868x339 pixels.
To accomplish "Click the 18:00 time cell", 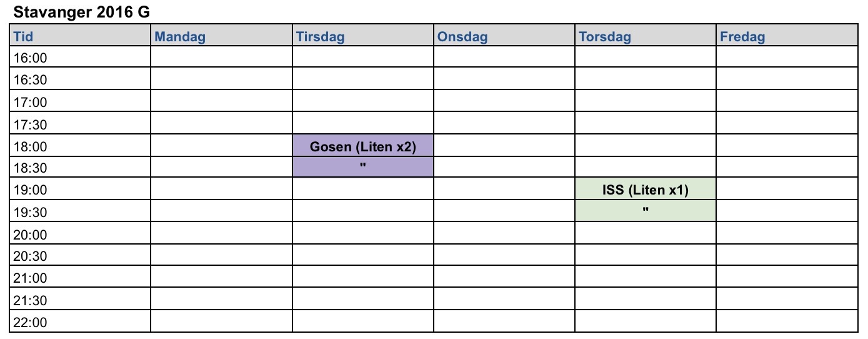I will point(80,147).
